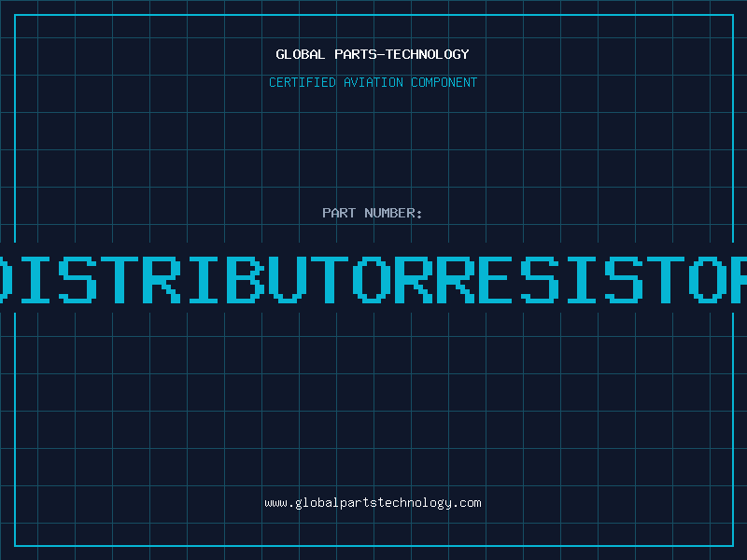Click the large DISTRIBUTORRESISTOR part number text
This screenshot has height=560, width=747.
click(373, 279)
